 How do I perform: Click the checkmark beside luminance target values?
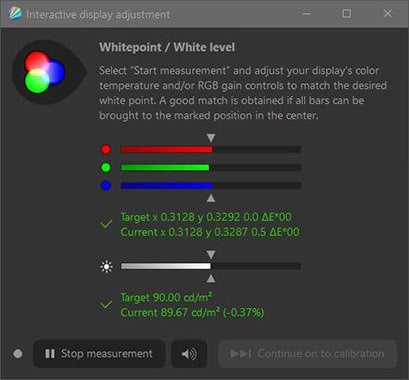click(106, 304)
